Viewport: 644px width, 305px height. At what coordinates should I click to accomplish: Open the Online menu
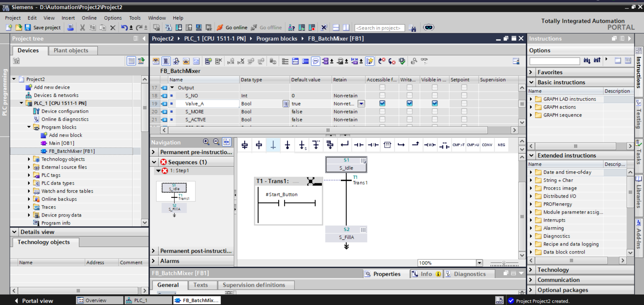pyautogui.click(x=89, y=18)
